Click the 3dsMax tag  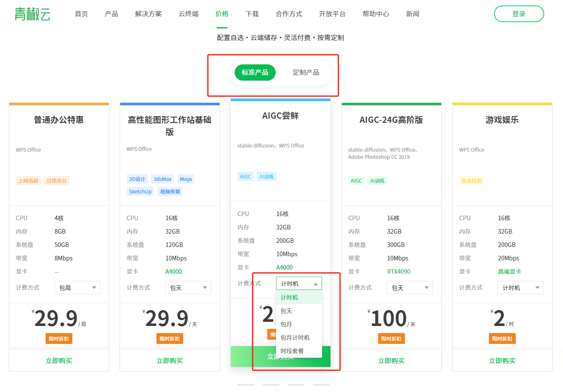163,179
